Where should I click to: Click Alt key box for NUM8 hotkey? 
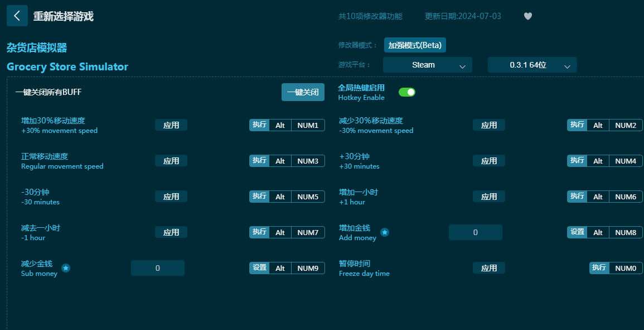598,232
